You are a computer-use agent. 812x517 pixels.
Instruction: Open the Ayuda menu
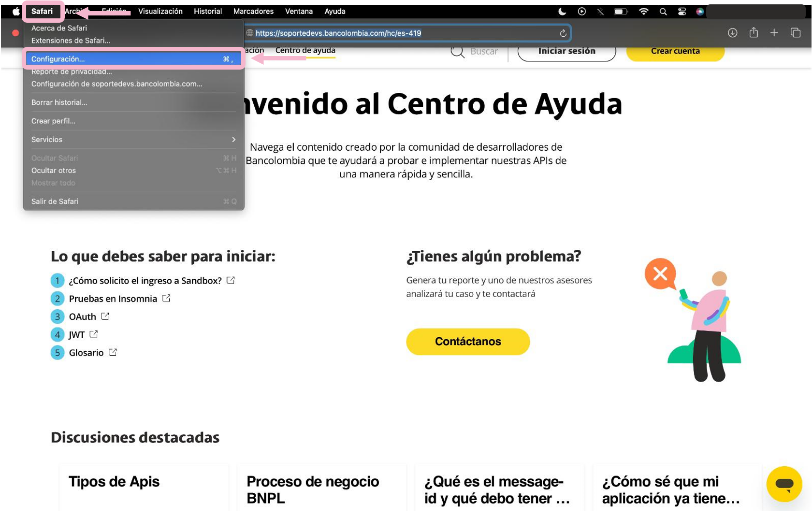click(335, 11)
